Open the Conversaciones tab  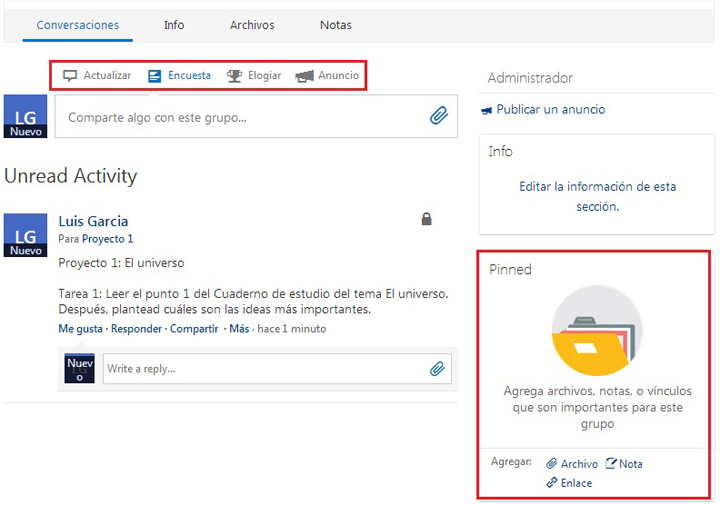click(x=77, y=25)
